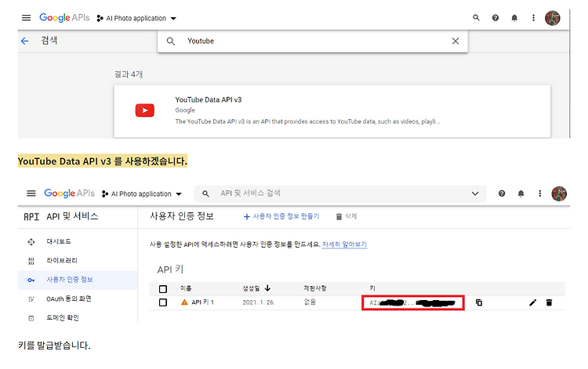The width and height of the screenshot is (588, 369).
Task: Check the checkbox for API 키 1 row
Action: (x=163, y=302)
